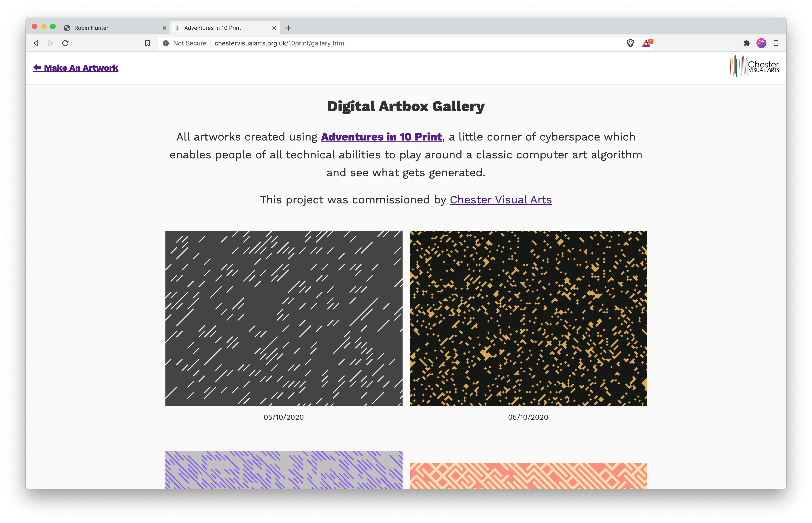Open the Adventures in 10 Print link
The image size is (812, 523).
tap(381, 137)
